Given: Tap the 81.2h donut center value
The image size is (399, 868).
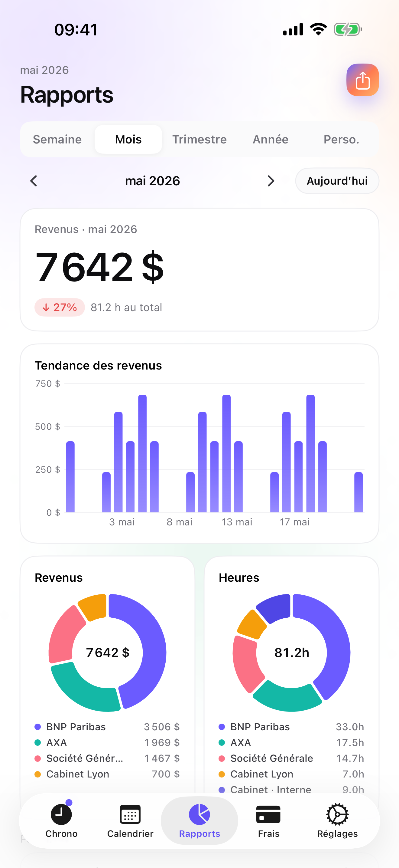Looking at the screenshot, I should click(x=292, y=653).
